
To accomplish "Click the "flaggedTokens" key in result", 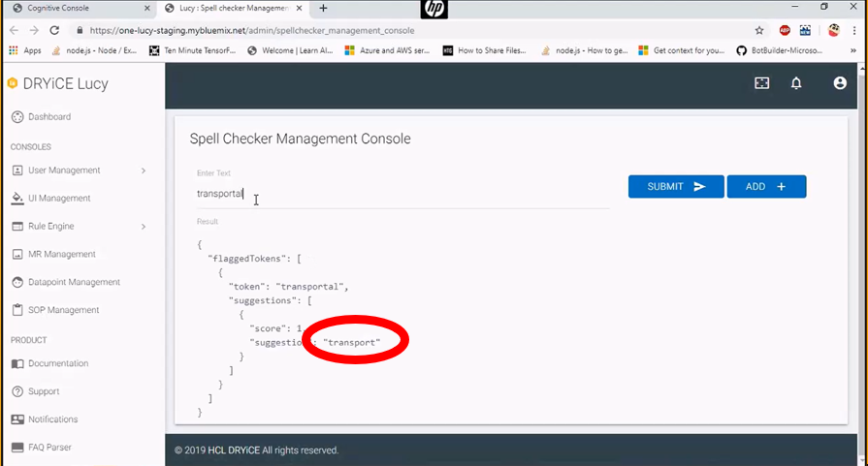I will coord(248,259).
